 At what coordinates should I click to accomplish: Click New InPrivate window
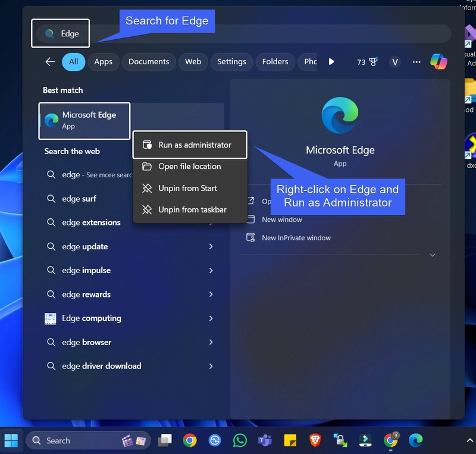[296, 238]
